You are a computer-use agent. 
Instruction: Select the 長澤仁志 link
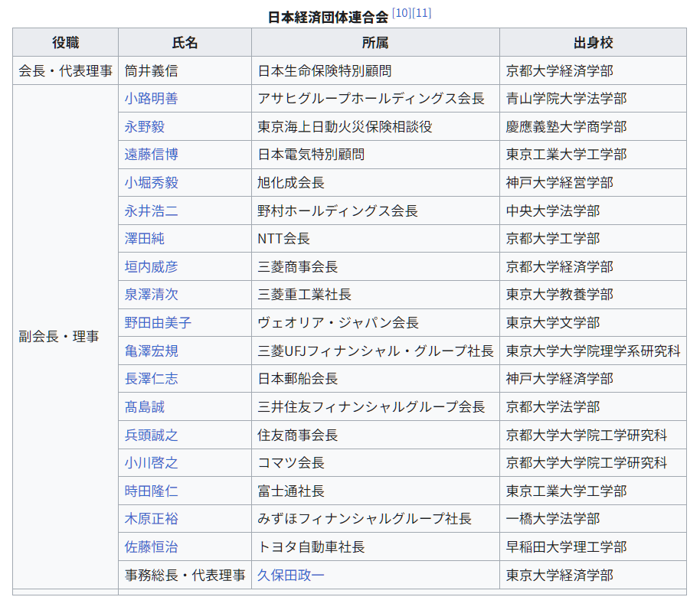click(x=151, y=379)
